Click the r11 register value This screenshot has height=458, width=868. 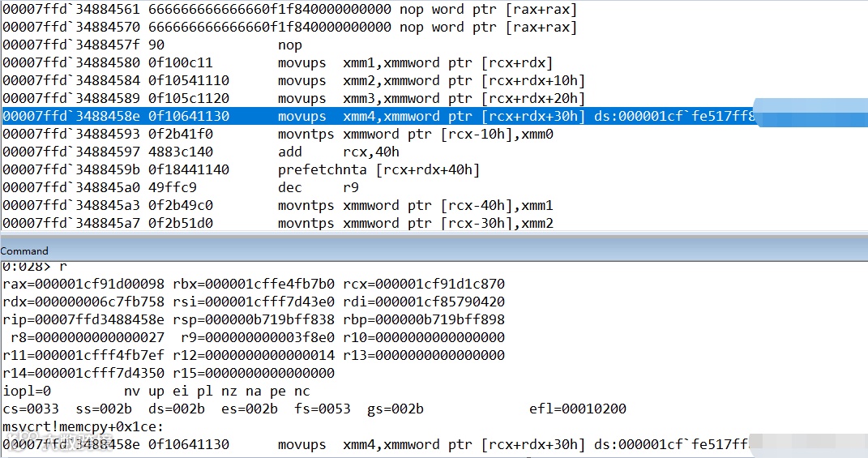(83, 354)
